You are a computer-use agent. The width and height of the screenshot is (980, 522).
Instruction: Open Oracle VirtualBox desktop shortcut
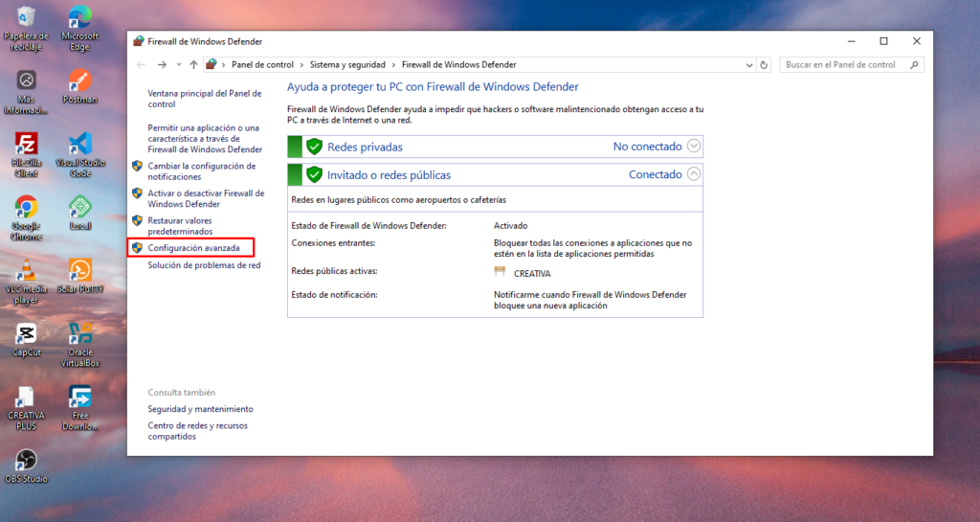point(80,345)
